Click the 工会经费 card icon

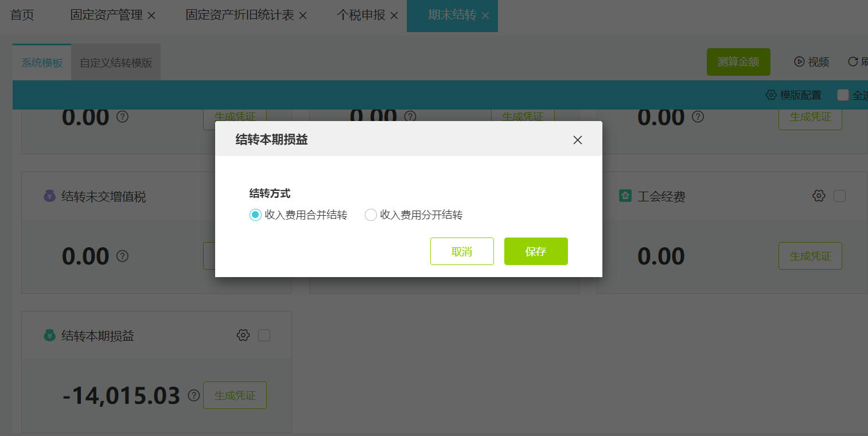coord(625,196)
